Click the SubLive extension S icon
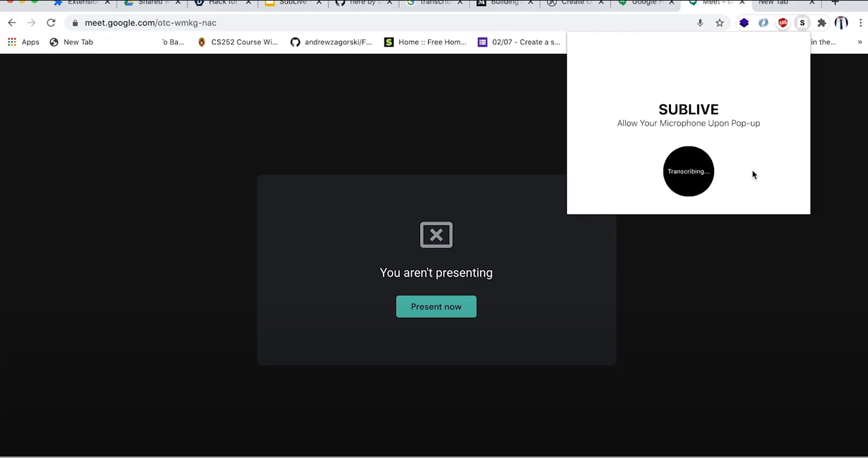The width and height of the screenshot is (868, 458). 802,23
